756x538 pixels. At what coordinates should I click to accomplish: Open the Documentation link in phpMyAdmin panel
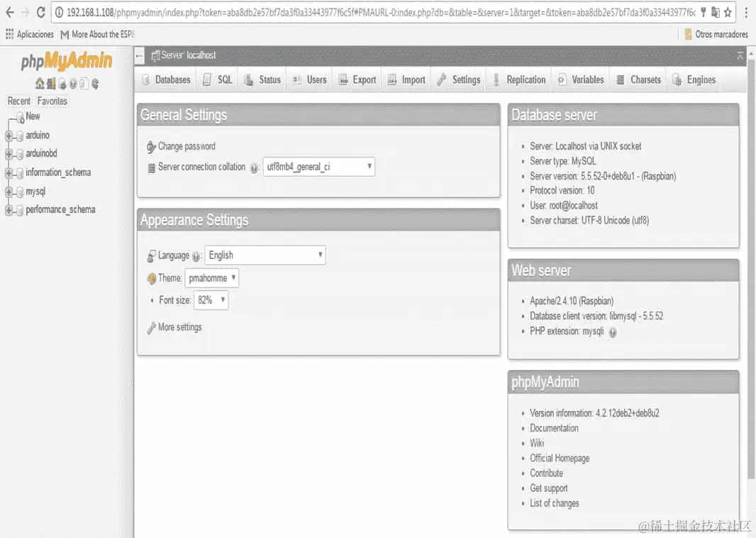(554, 428)
